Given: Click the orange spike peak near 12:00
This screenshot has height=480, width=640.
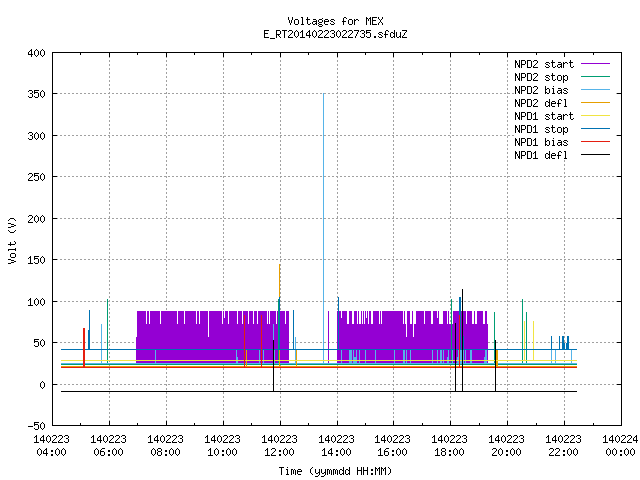Looking at the screenshot, I should coord(280,266).
